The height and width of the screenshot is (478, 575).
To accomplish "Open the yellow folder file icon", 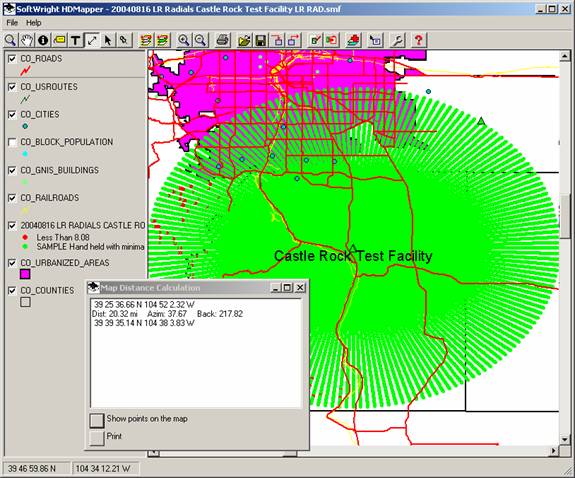I will pos(244,40).
